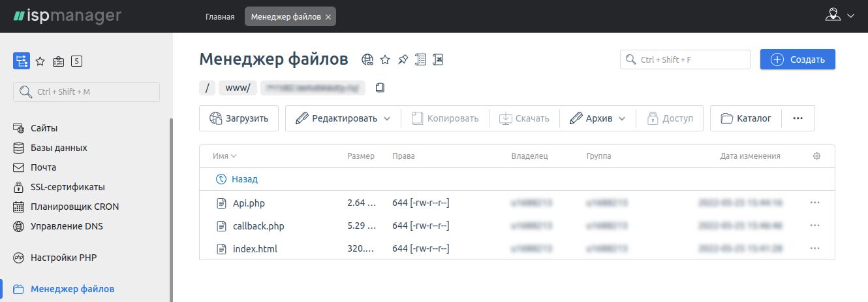868x302 pixels.
Task: Click the Каталог button
Action: (747, 118)
